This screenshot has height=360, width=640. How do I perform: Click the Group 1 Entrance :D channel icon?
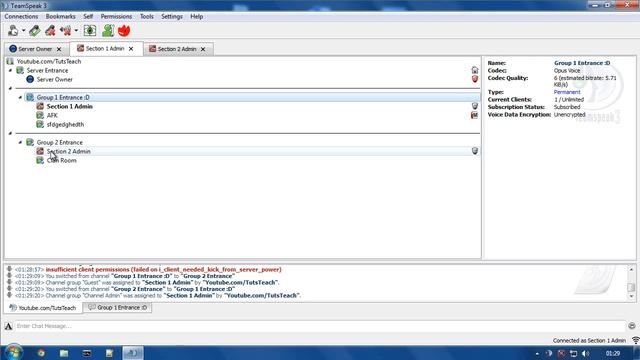click(x=30, y=98)
